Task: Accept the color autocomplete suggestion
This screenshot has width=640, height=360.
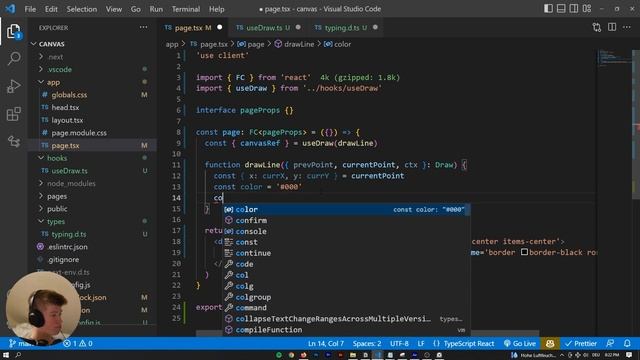Action: (346, 209)
